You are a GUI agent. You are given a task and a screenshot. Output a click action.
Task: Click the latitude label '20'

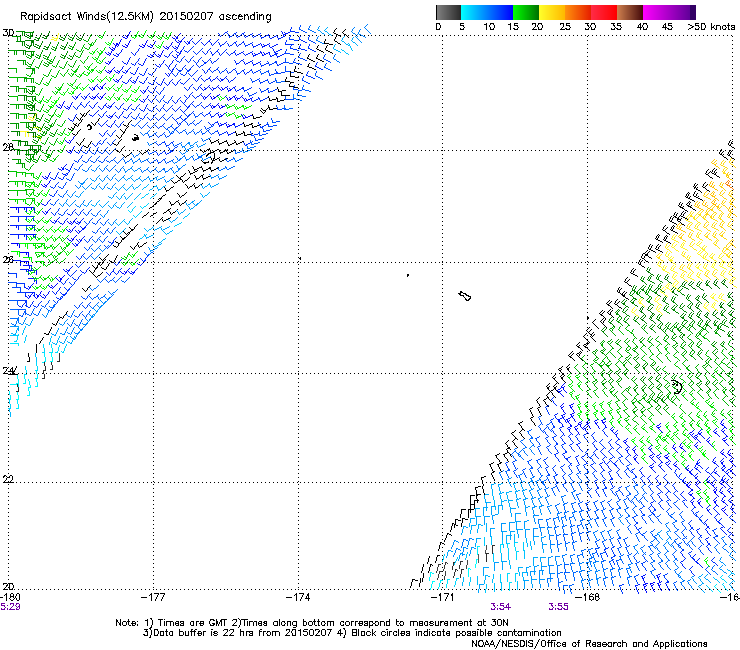pos(8,587)
